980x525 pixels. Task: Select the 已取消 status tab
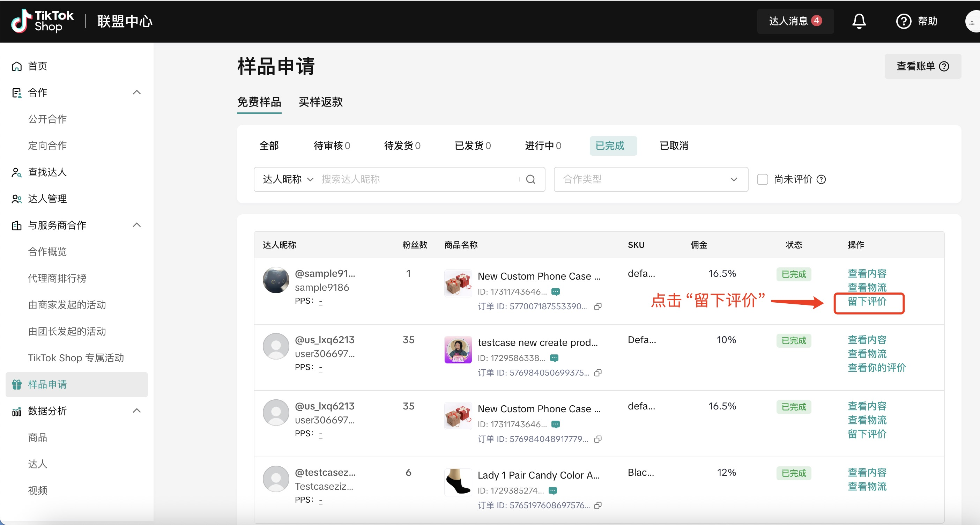673,146
